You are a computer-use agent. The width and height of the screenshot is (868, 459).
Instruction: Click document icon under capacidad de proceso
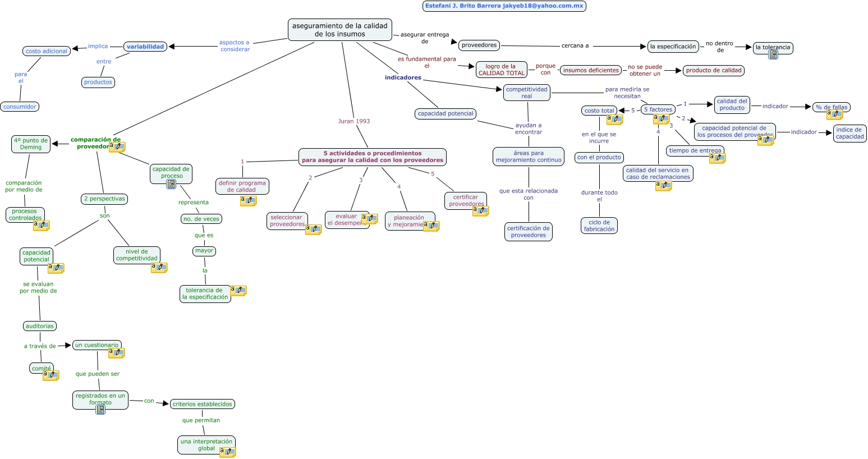pos(171,184)
